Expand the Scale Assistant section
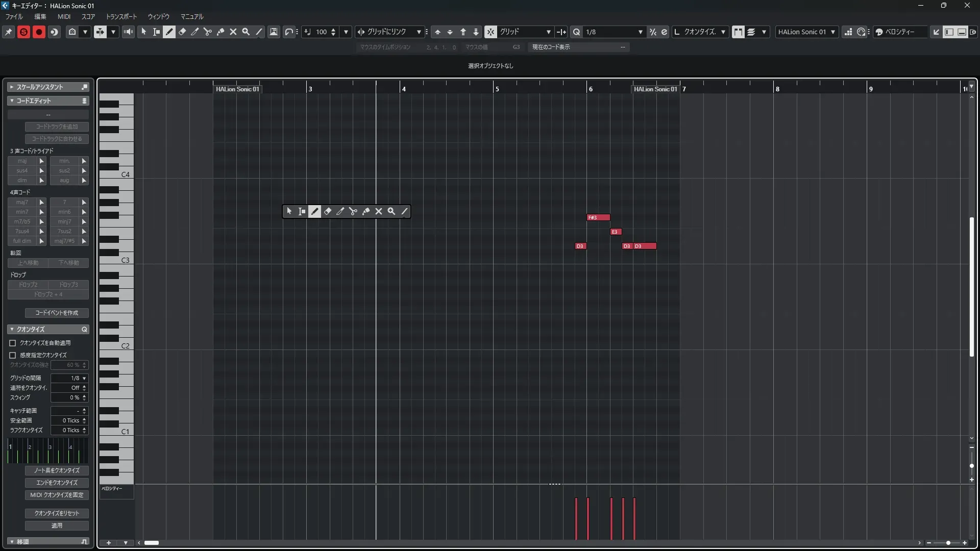The width and height of the screenshot is (980, 551). coord(12,87)
